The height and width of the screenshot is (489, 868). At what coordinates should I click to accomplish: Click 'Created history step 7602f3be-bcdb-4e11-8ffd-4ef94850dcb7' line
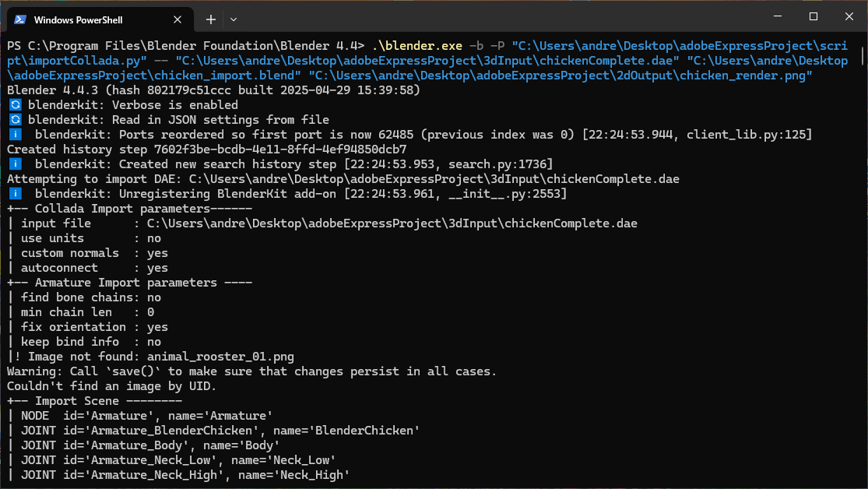tap(207, 150)
